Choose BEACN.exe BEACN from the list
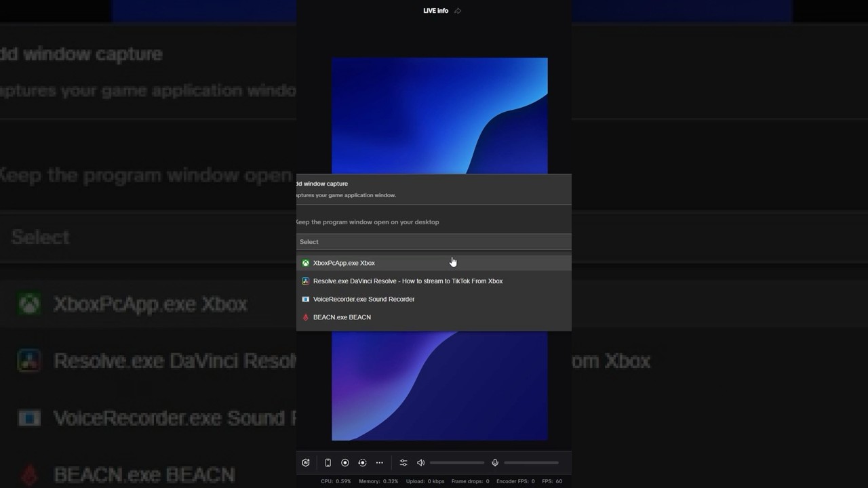 434,317
